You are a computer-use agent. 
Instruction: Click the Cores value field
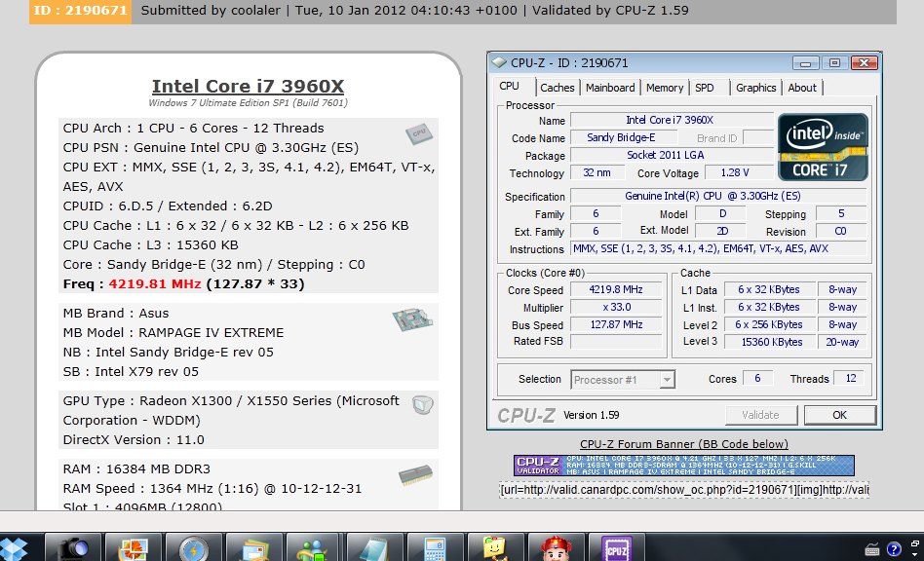click(x=758, y=379)
